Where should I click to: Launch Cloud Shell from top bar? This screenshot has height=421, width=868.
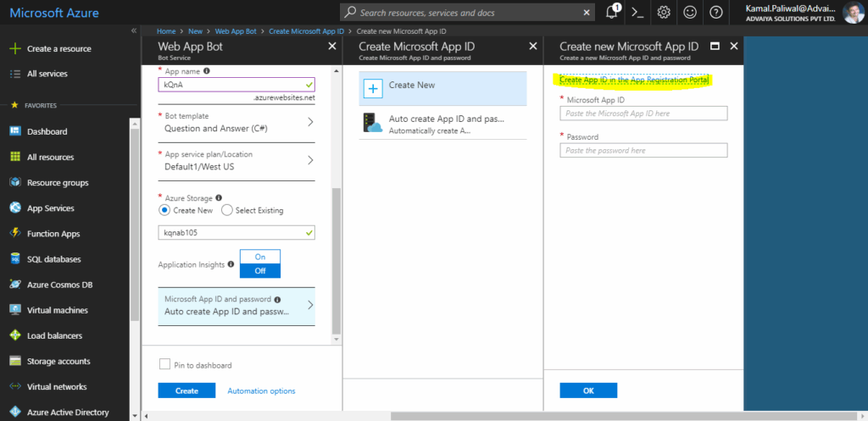[x=637, y=13]
